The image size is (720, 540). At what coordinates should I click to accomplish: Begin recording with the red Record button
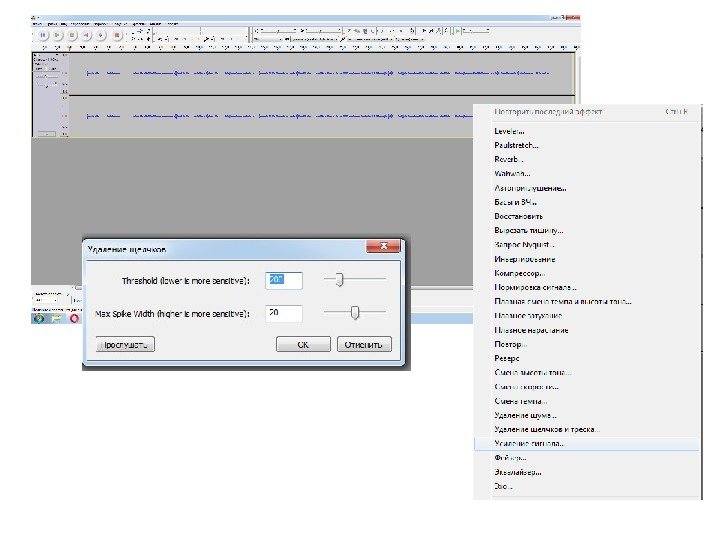pos(117,35)
